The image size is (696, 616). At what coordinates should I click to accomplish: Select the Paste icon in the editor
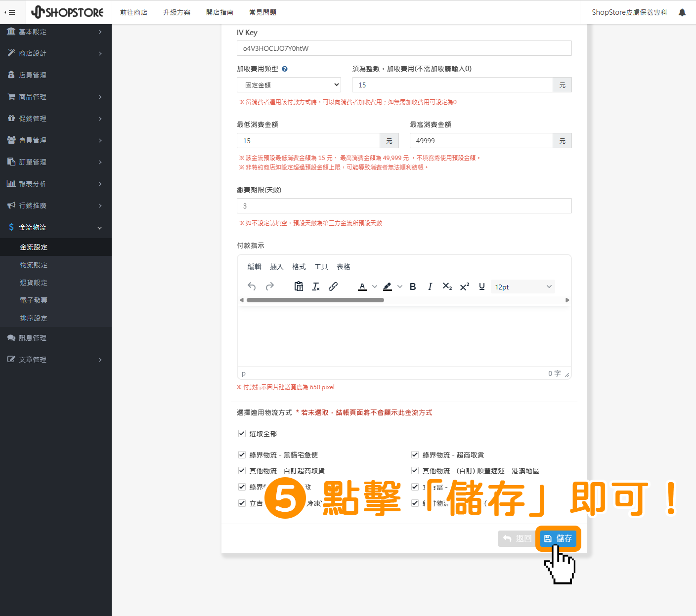(299, 286)
